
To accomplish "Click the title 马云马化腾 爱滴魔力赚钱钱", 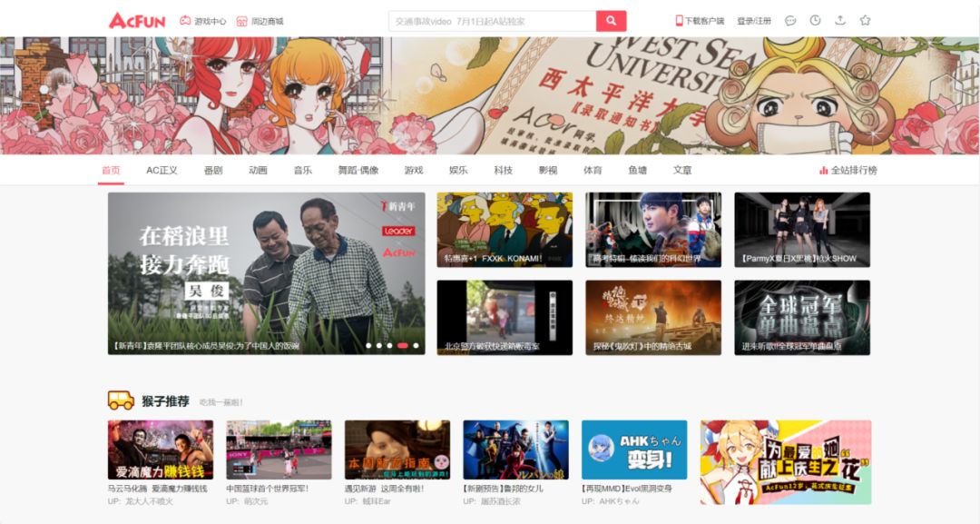I will point(158,489).
